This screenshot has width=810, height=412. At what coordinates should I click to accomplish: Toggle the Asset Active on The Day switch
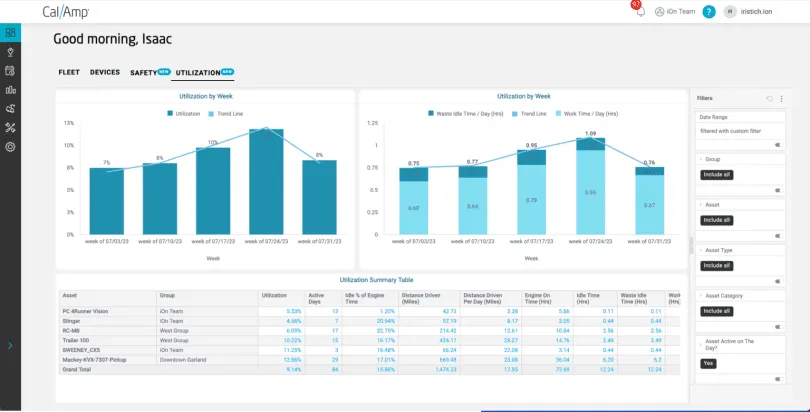pos(777,379)
